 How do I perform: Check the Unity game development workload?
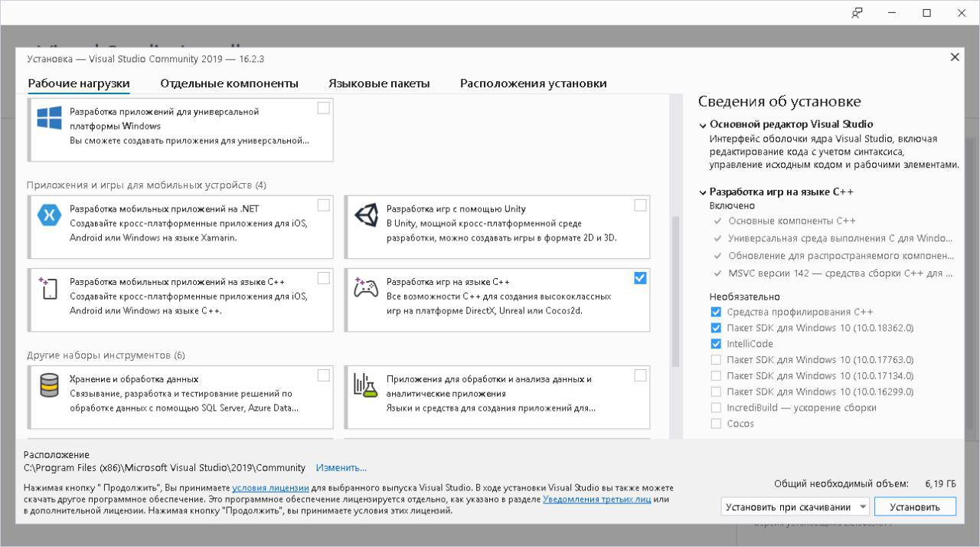[x=641, y=205]
